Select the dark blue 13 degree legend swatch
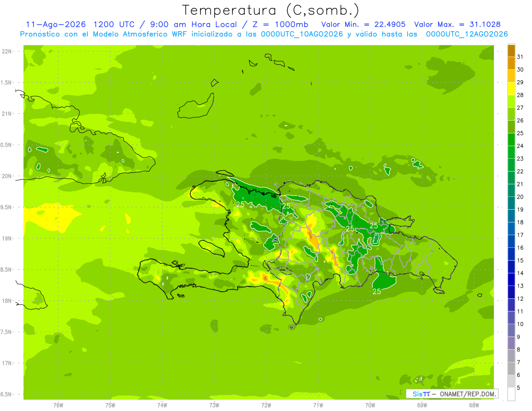The image size is (532, 411). (511, 280)
